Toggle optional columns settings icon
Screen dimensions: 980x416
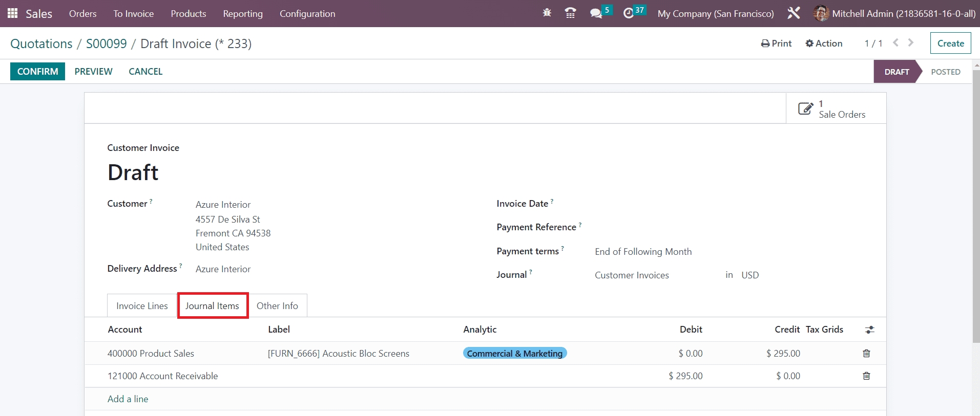(x=869, y=330)
